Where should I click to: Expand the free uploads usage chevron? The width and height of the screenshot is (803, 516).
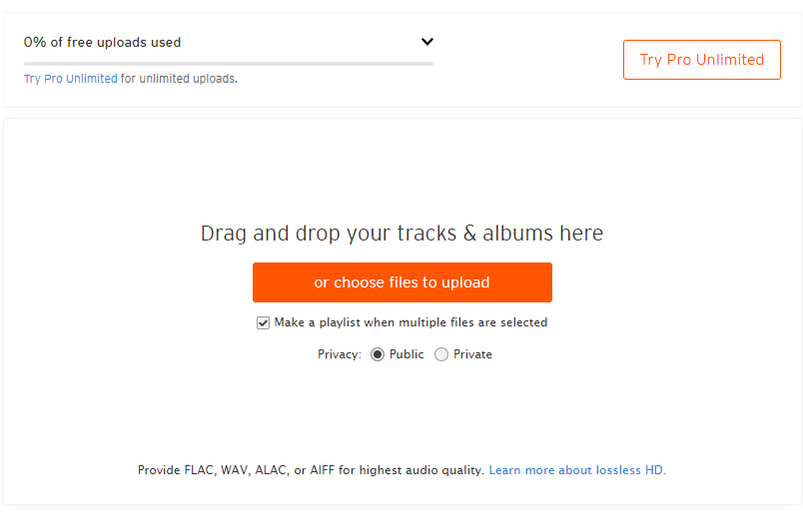tap(427, 42)
